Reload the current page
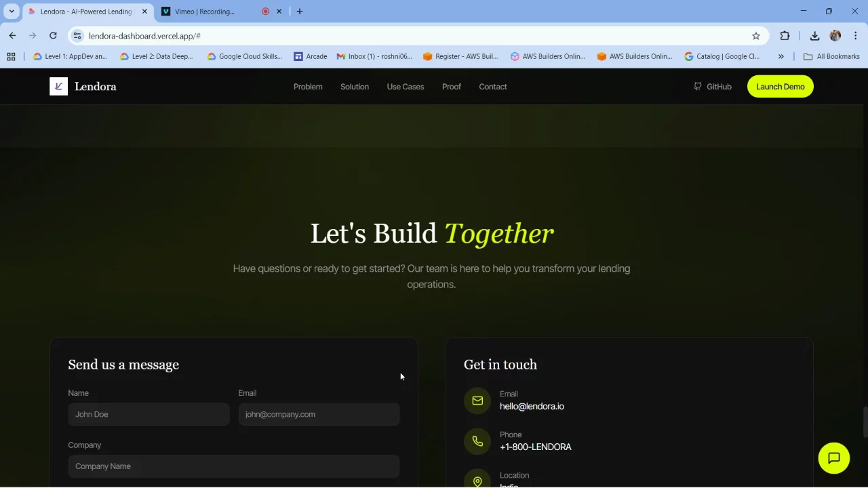This screenshot has height=488, width=868. coord(53,36)
